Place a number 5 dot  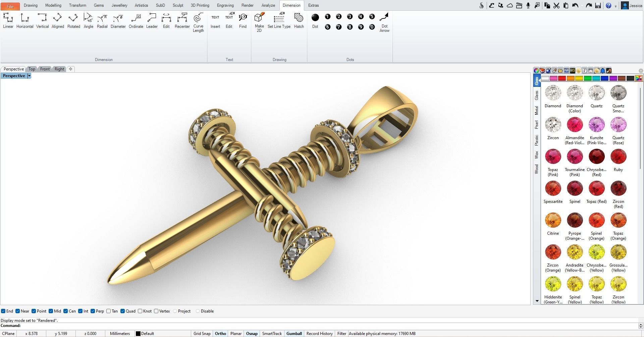pyautogui.click(x=372, y=17)
